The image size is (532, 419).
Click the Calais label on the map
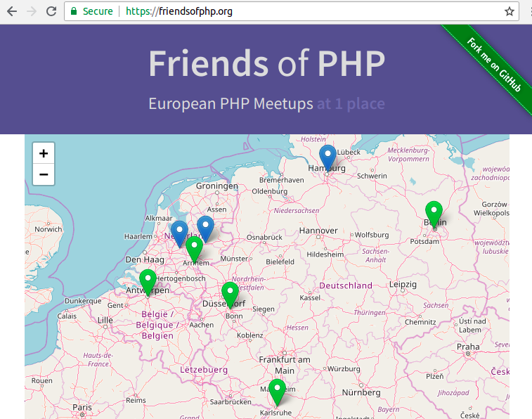pyautogui.click(x=67, y=316)
